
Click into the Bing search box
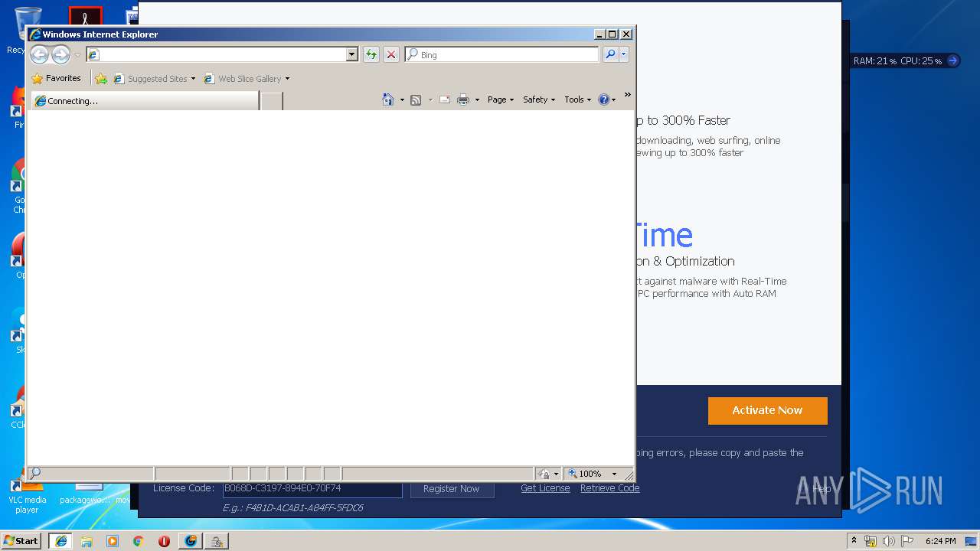(502, 54)
